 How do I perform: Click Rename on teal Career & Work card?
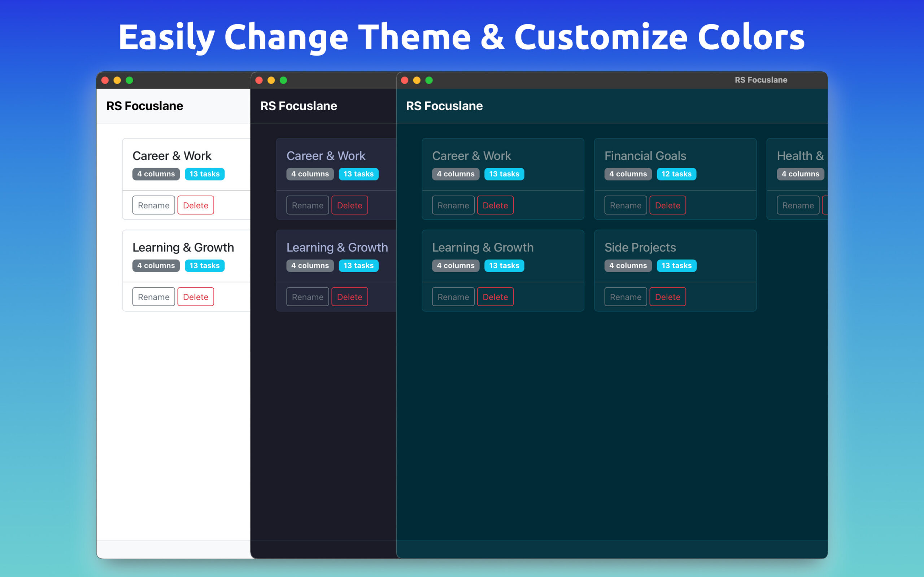click(453, 205)
